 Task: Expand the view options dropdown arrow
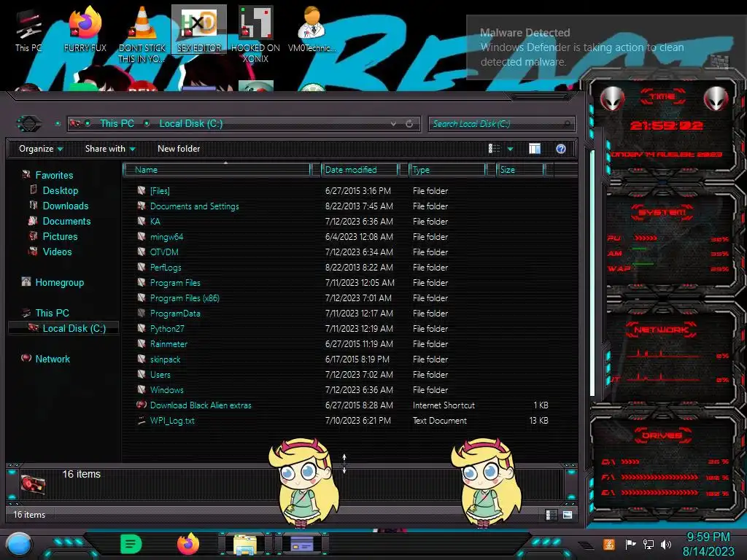coord(510,149)
